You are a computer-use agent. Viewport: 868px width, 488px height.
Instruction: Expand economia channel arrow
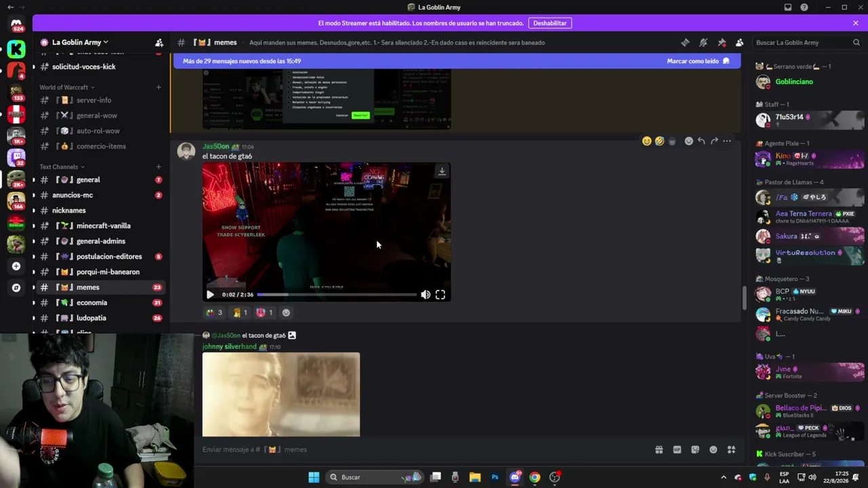tap(34, 303)
